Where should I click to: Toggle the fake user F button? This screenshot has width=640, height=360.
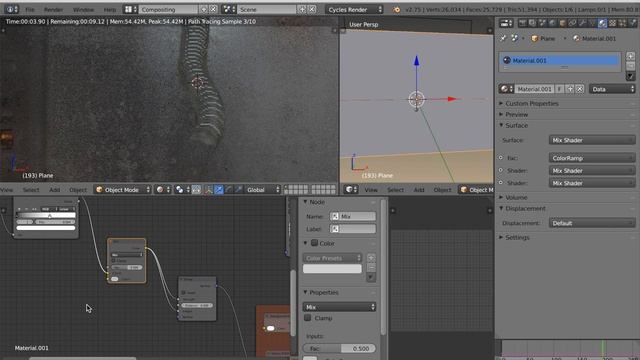(559, 89)
